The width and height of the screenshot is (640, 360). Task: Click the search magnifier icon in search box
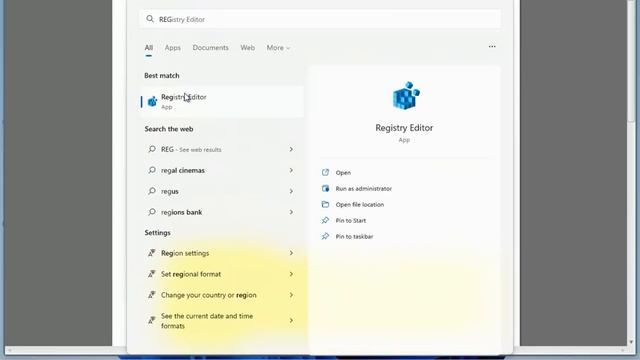pos(150,19)
